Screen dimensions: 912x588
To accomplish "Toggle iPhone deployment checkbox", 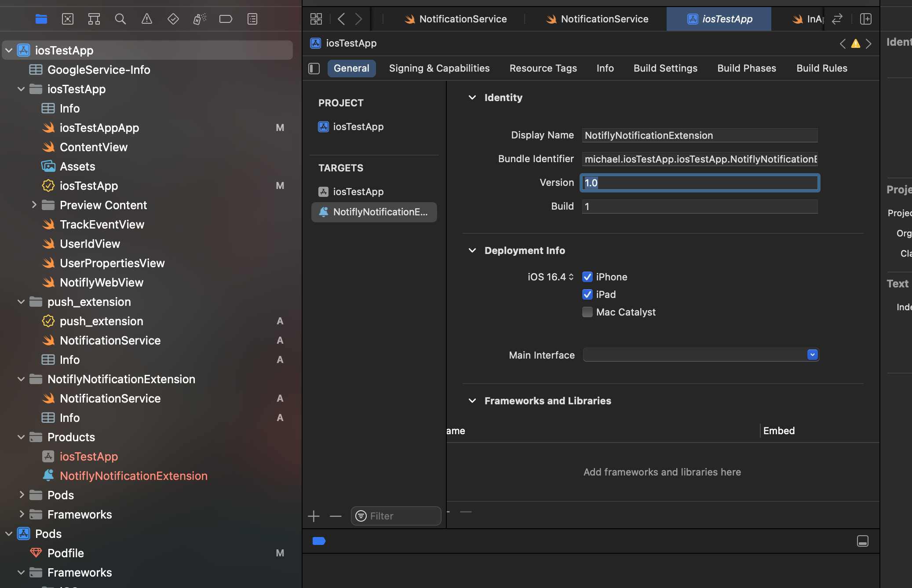I will point(587,276).
